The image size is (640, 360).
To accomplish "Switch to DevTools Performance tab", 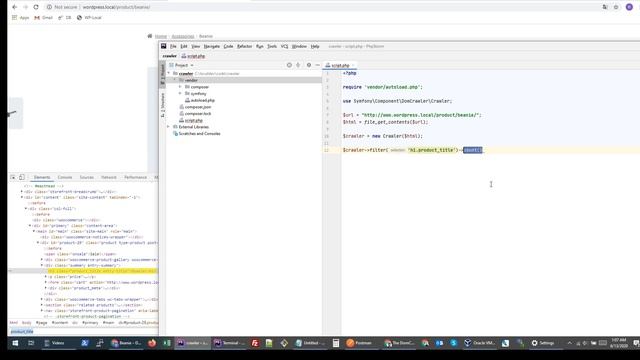I will coord(135,178).
